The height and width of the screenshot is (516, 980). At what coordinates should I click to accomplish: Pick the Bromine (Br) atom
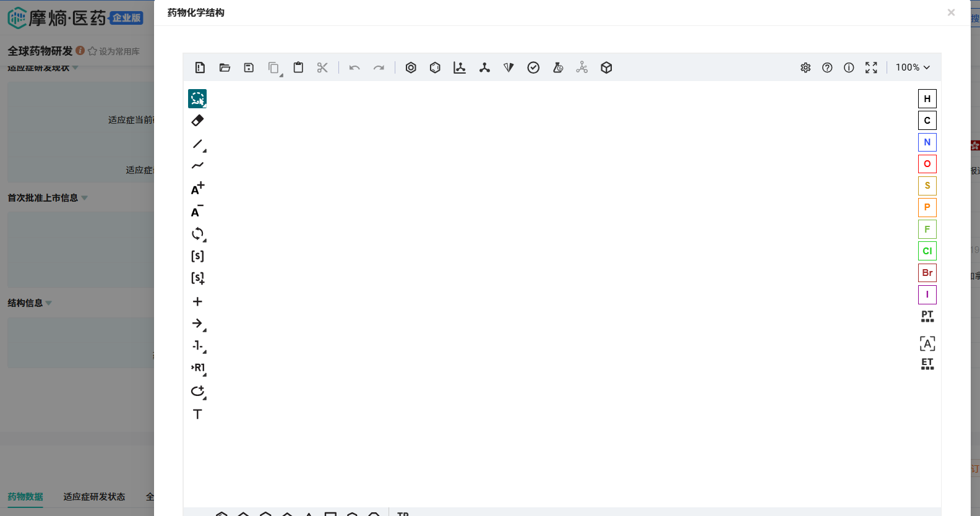[927, 273]
